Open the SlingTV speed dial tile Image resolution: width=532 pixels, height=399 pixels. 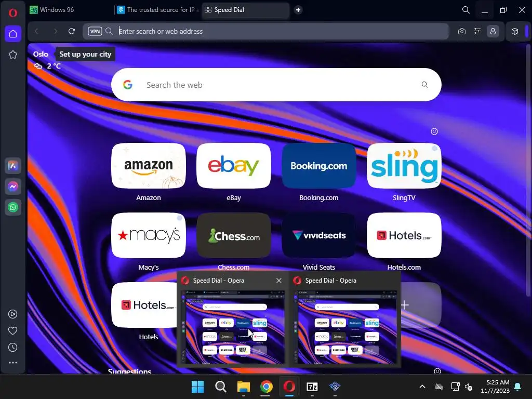pyautogui.click(x=404, y=166)
